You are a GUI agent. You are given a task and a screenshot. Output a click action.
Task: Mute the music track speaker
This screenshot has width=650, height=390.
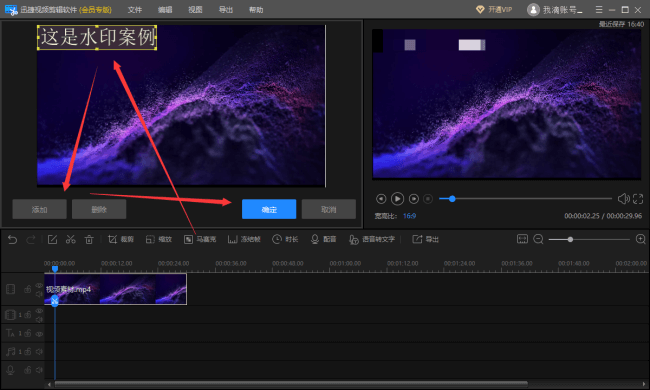39,351
